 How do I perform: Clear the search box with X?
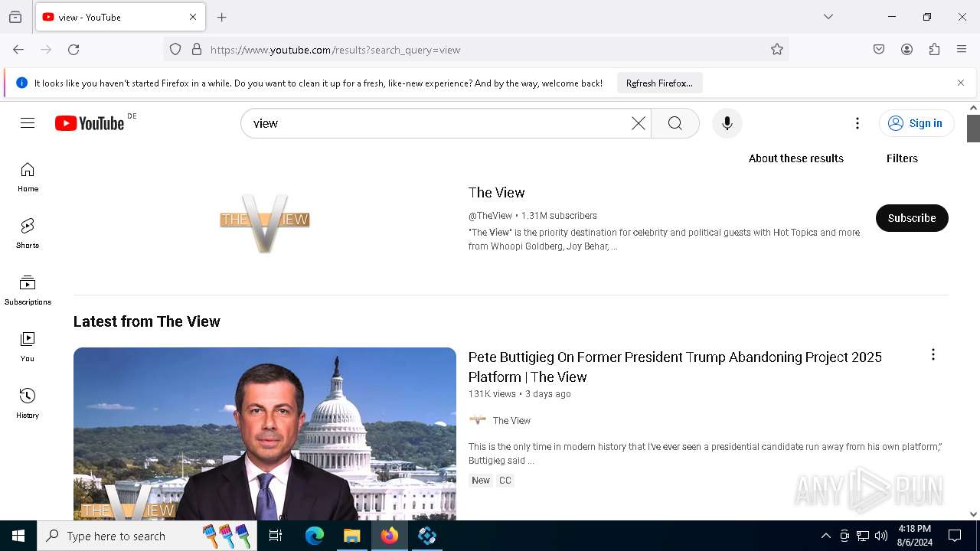638,123
